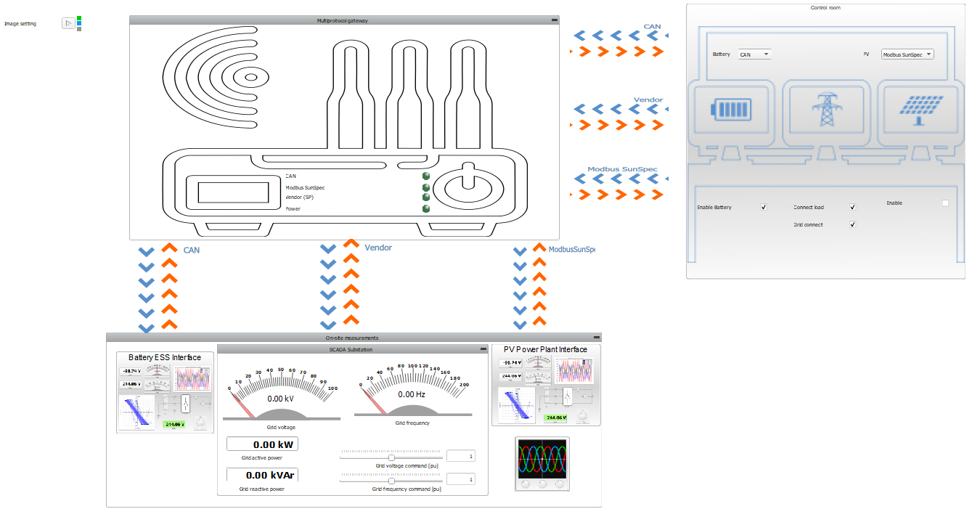The width and height of the screenshot is (980, 509).
Task: Click the transmission tower grid icon
Action: click(x=825, y=110)
